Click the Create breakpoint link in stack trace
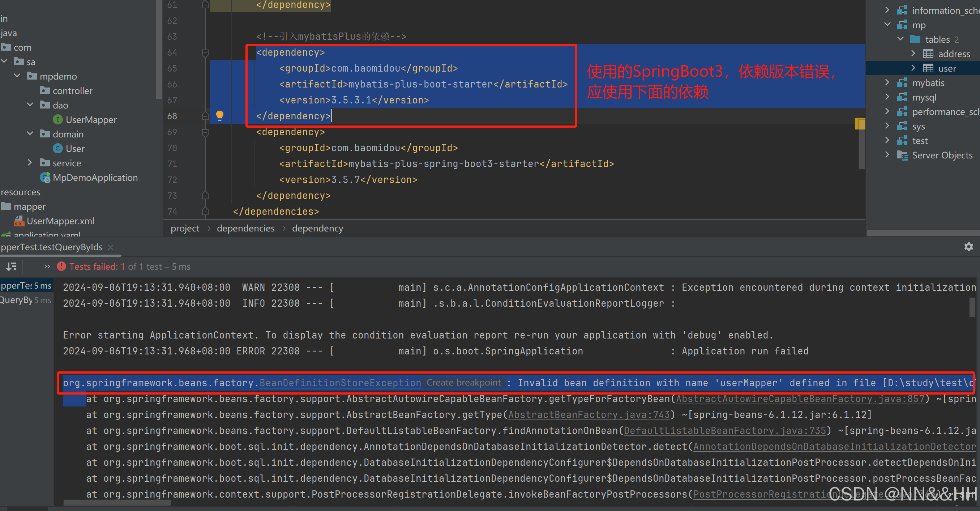The height and width of the screenshot is (511, 980). coord(463,383)
